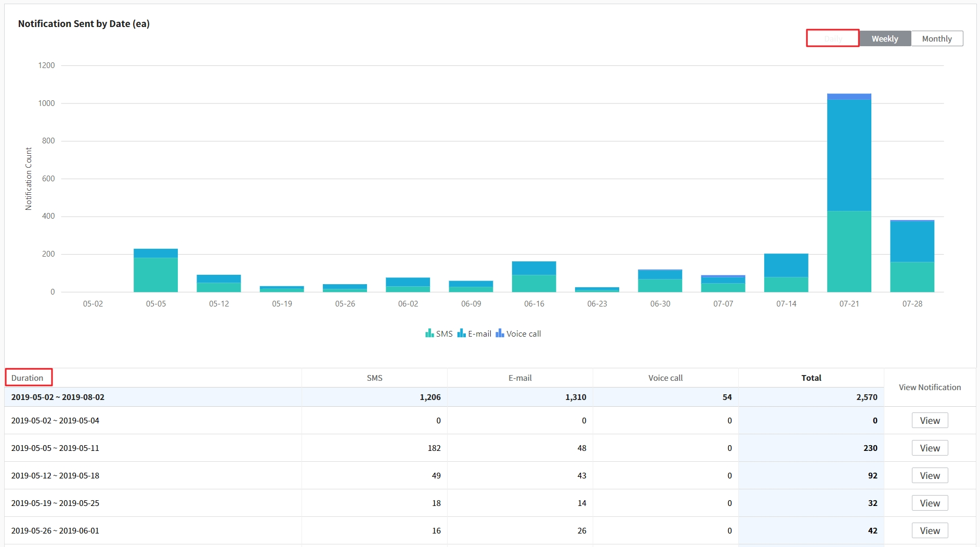980x547 pixels.
Task: View notifications for 2019-05-05 ~ 2019-05-11
Action: (930, 448)
